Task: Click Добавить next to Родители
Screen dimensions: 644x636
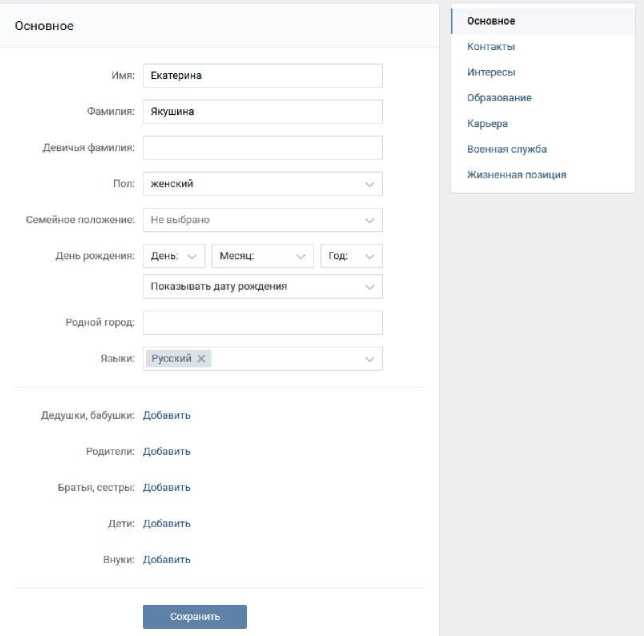Action: [x=167, y=452]
